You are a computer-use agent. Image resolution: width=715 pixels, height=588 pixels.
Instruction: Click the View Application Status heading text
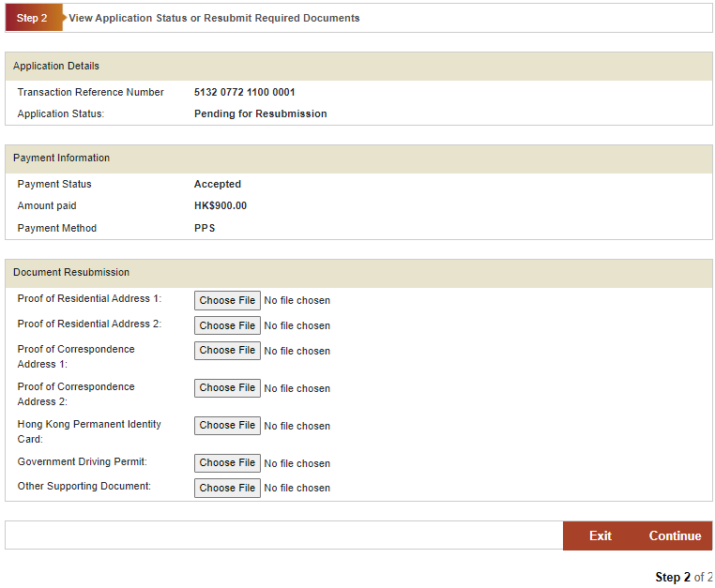click(214, 18)
